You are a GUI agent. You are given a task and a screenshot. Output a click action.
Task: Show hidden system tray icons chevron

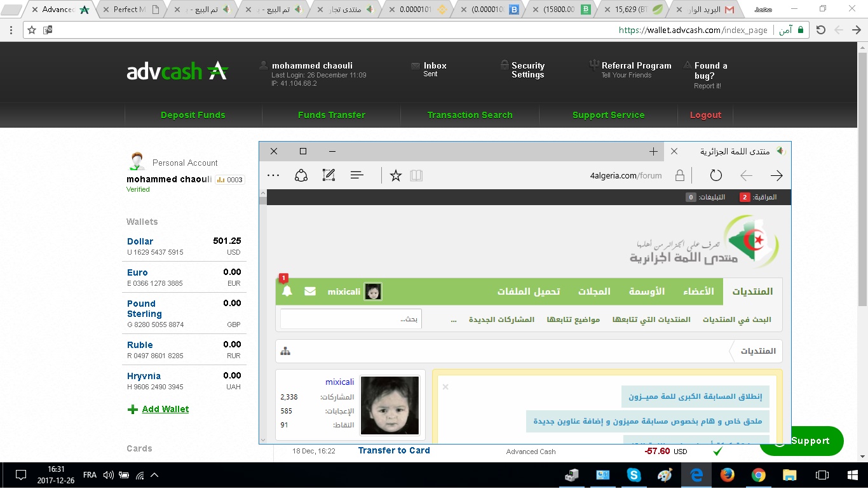pyautogui.click(x=154, y=475)
